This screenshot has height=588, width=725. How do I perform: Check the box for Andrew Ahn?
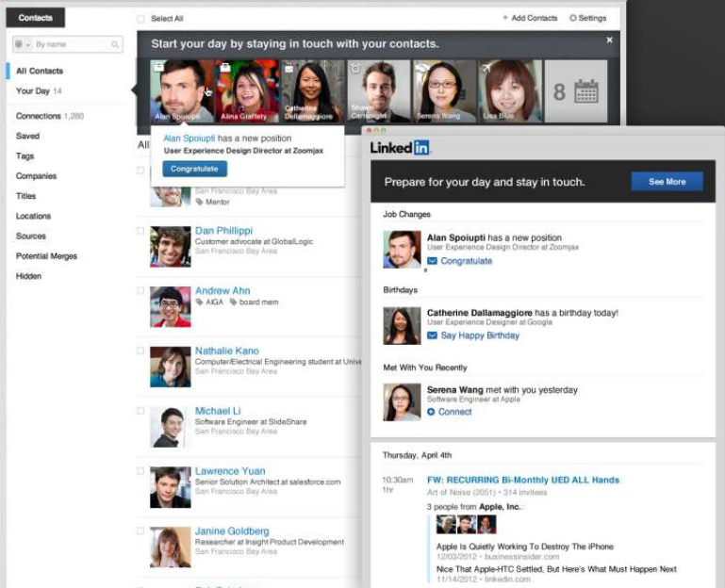click(140, 291)
